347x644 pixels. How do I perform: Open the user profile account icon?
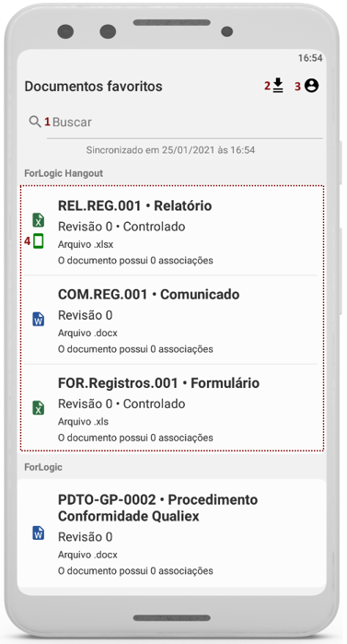[x=312, y=86]
